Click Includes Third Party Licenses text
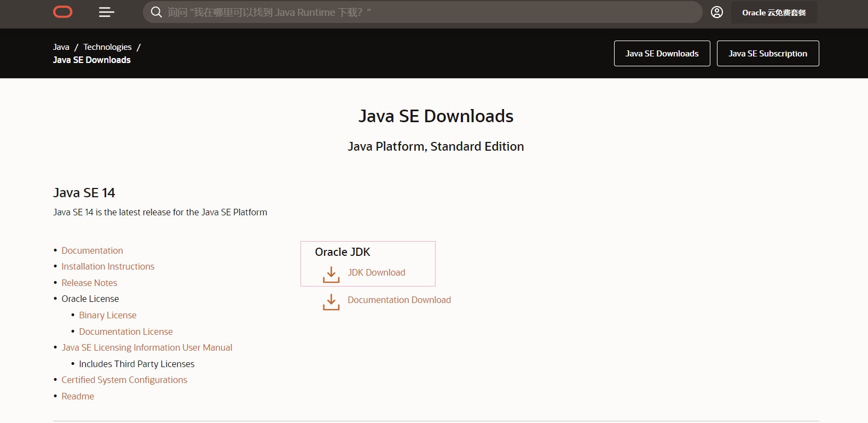This screenshot has width=868, height=423. pos(137,364)
